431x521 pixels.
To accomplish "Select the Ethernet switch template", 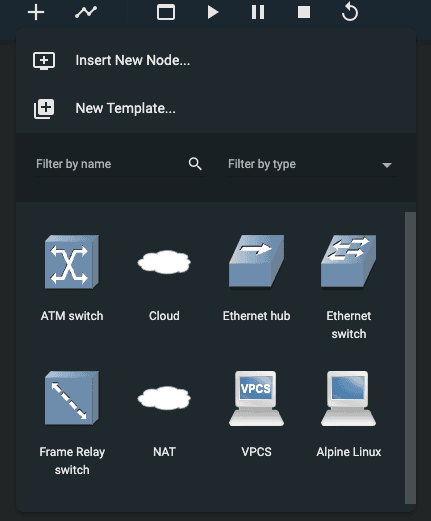I will click(349, 262).
